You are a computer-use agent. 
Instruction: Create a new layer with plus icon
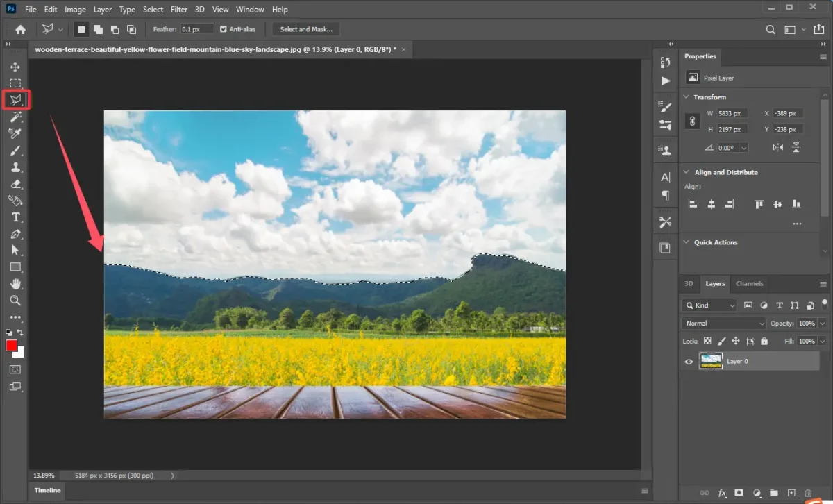[791, 493]
